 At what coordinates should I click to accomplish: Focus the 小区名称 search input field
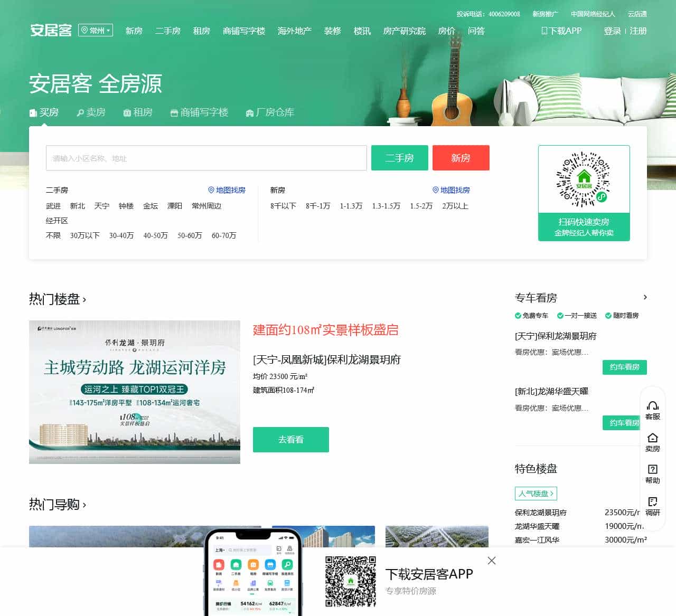tap(206, 158)
